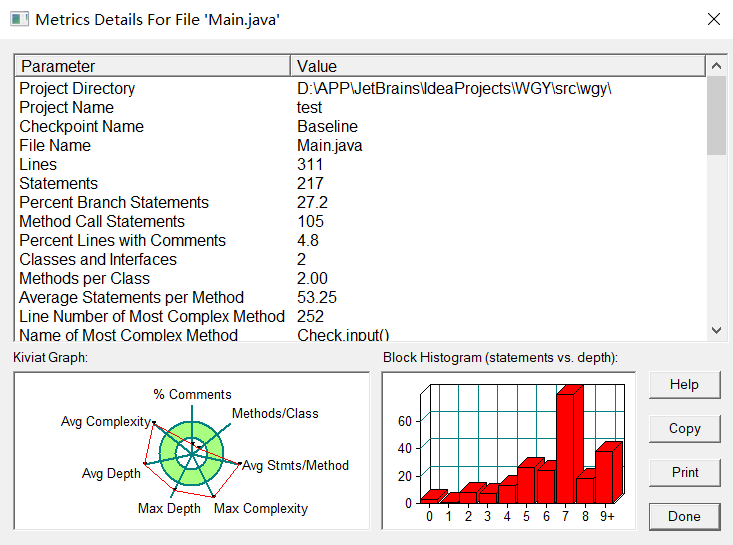This screenshot has width=733, height=545.
Task: Click the histogram bar at depth 6
Action: pyautogui.click(x=546, y=486)
